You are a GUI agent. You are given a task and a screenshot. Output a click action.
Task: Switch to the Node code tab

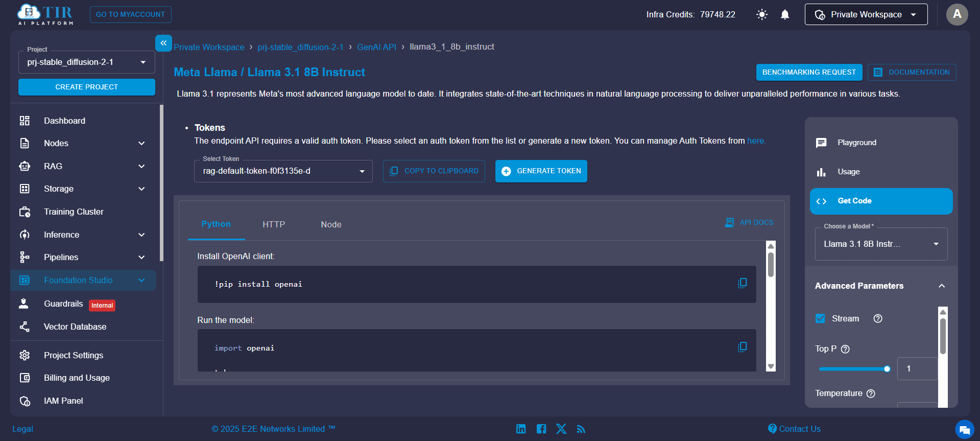click(x=331, y=224)
